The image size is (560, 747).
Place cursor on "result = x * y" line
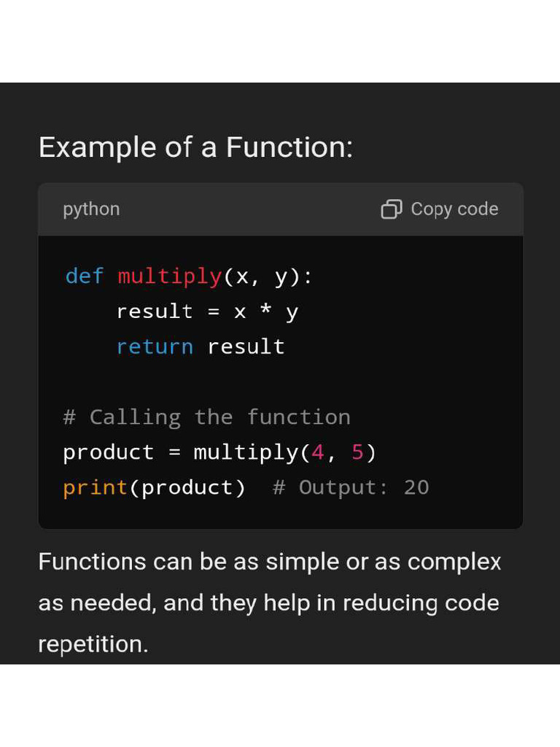[x=207, y=311]
